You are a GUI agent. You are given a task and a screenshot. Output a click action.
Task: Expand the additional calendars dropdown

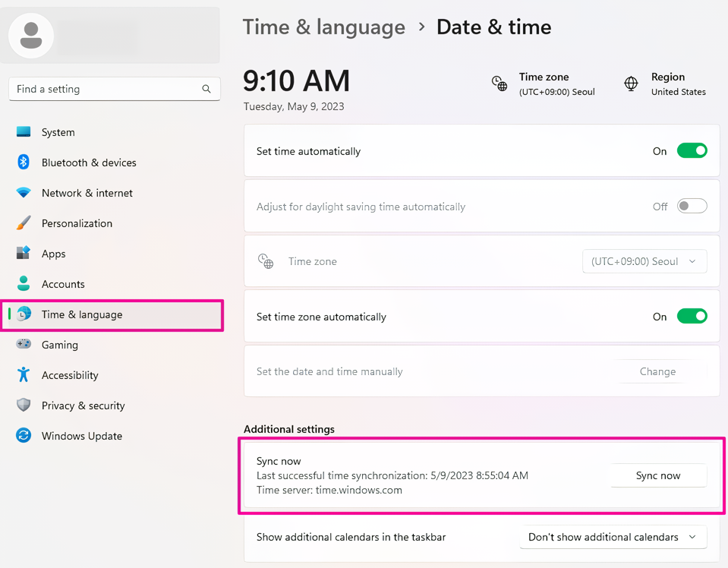(613, 537)
